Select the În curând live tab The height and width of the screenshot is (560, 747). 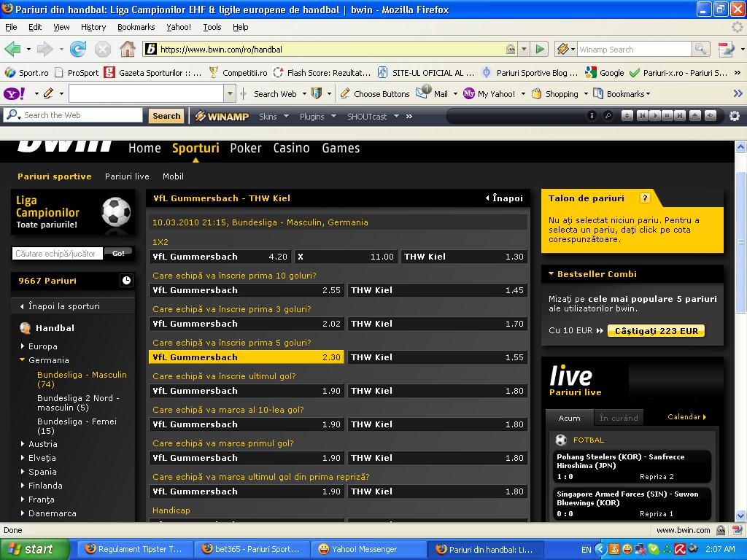(x=619, y=418)
